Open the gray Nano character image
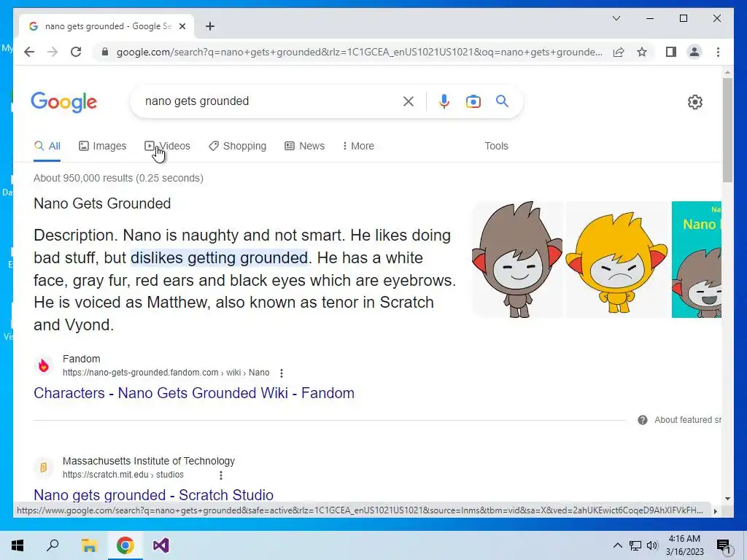Screen dimensions: 747x560 click(517, 260)
